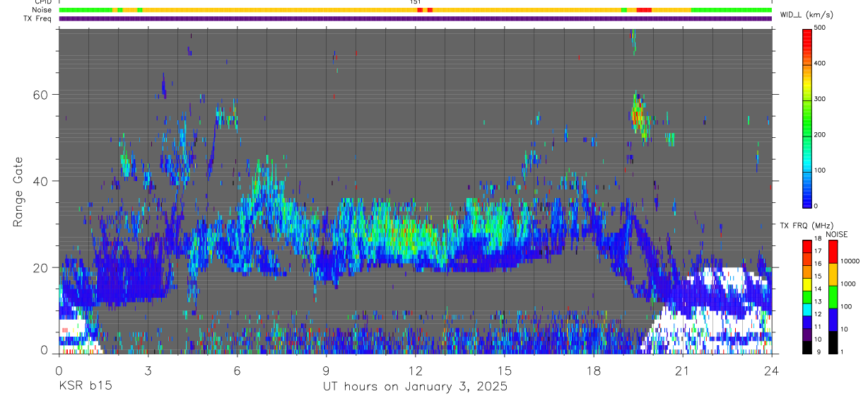Click the '16' tick on the TX FRQ legend
This screenshot has width=868, height=401.
(x=817, y=264)
